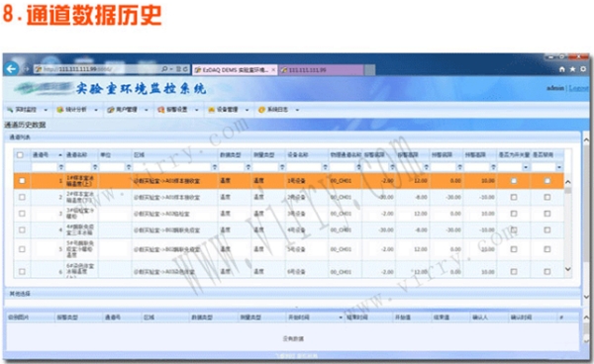Viewport: 594px width, 364px height.
Task: Open the browser settings gear icon
Action: [583, 69]
